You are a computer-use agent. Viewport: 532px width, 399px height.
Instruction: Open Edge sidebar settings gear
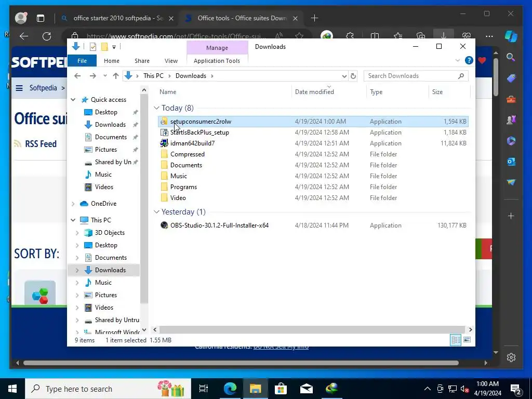click(x=511, y=357)
